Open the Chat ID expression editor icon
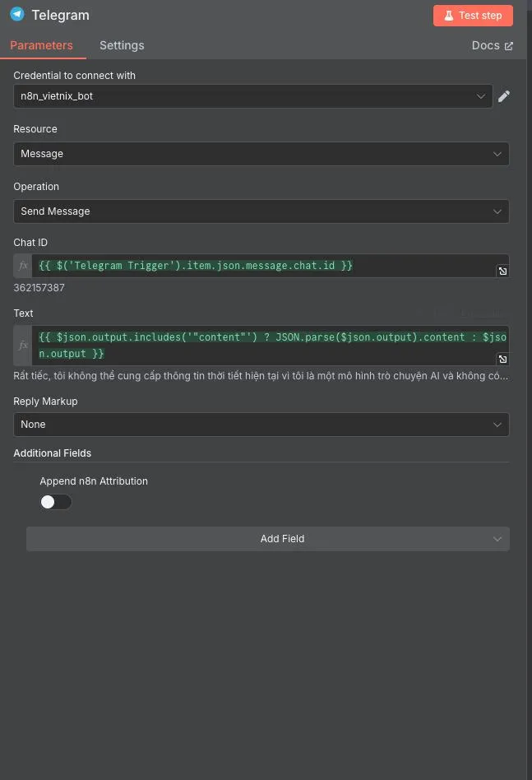The height and width of the screenshot is (780, 532). coord(502,271)
